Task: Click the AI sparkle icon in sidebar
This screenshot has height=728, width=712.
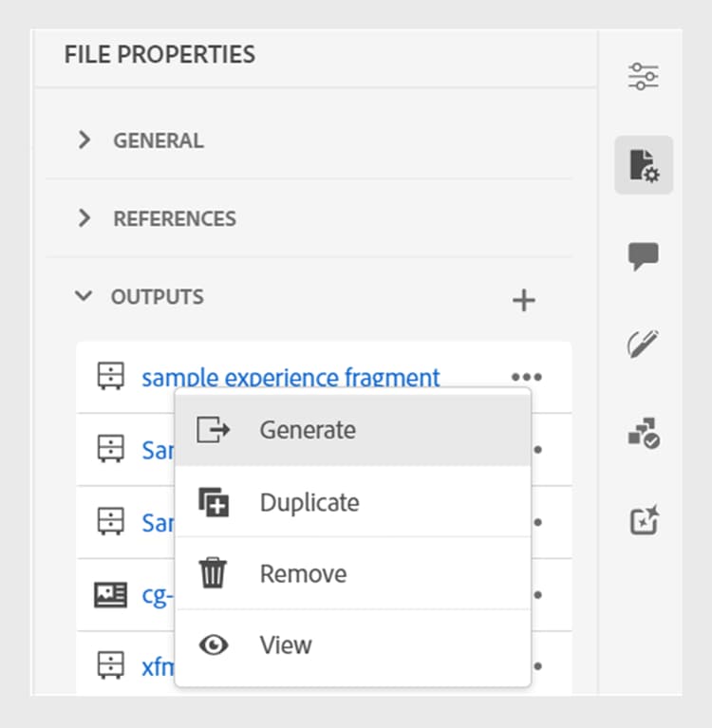Action: click(x=644, y=521)
